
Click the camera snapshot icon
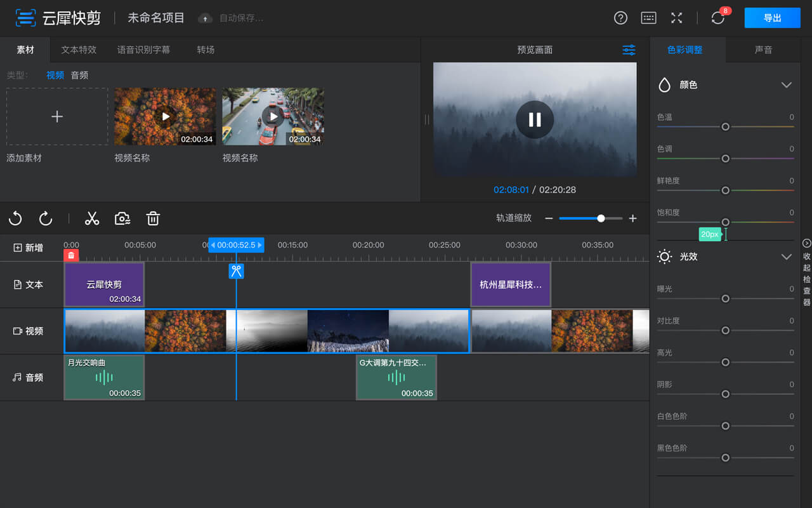122,219
